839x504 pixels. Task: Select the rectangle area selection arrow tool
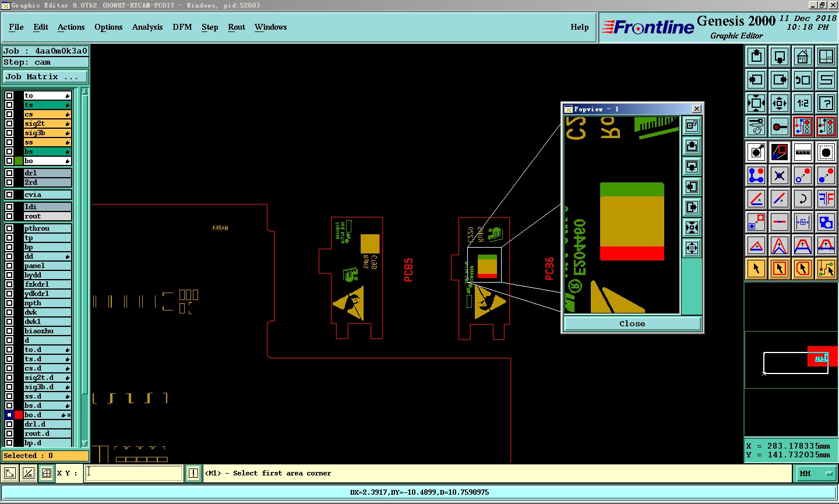[780, 269]
